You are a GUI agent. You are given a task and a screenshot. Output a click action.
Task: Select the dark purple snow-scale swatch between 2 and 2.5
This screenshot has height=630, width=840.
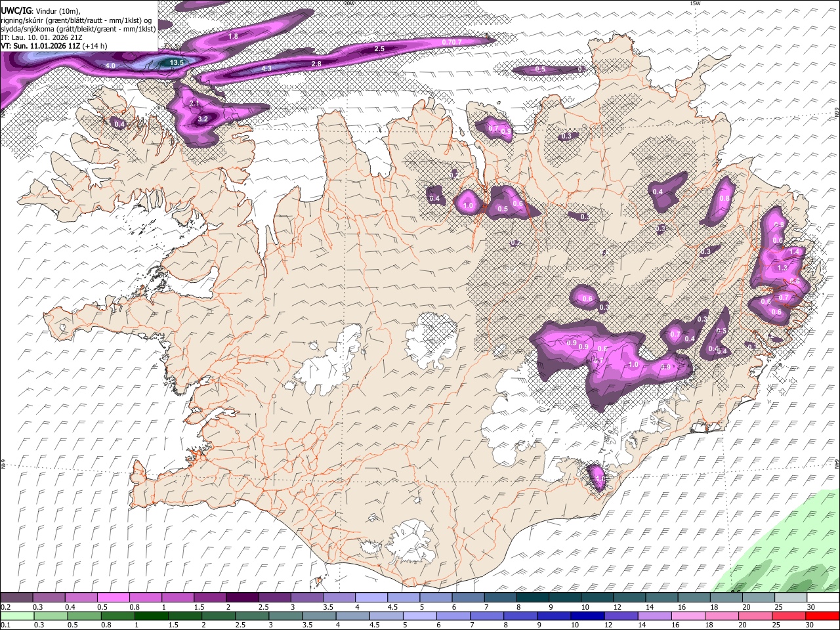click(243, 598)
